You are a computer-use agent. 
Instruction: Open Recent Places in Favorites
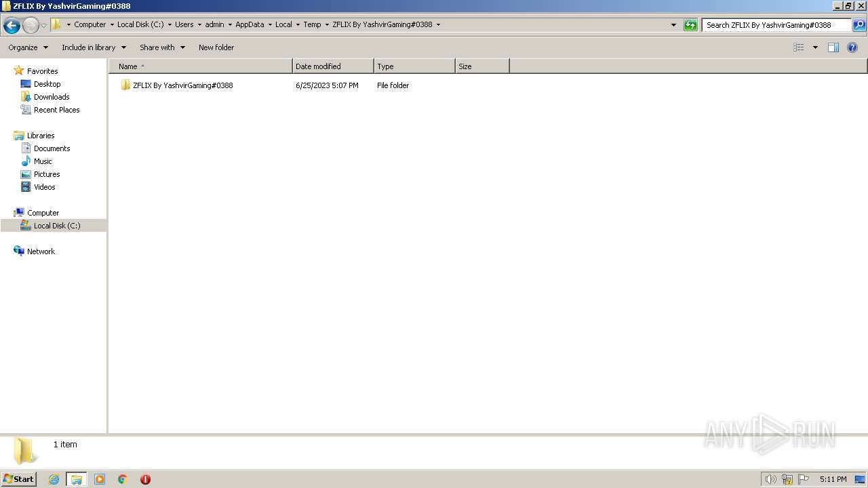pos(57,110)
